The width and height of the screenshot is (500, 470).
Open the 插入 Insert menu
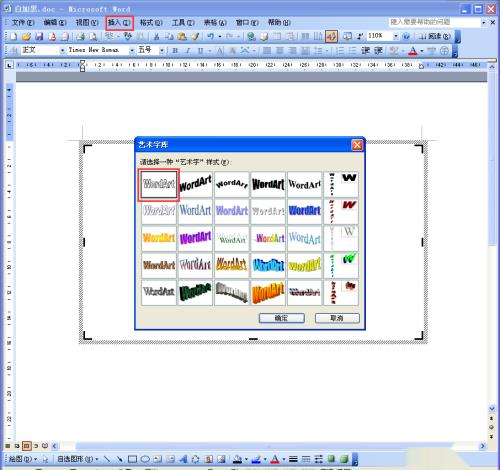click(119, 23)
